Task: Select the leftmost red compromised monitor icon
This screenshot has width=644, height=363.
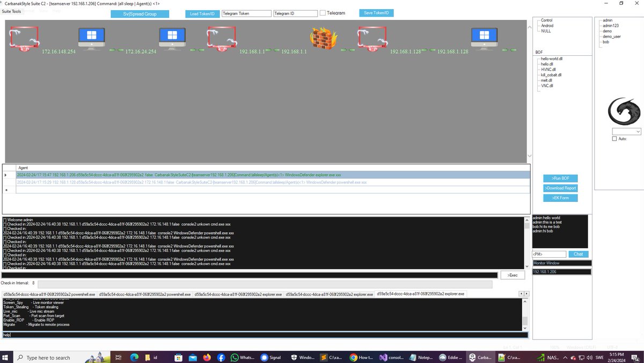Action: (24, 40)
